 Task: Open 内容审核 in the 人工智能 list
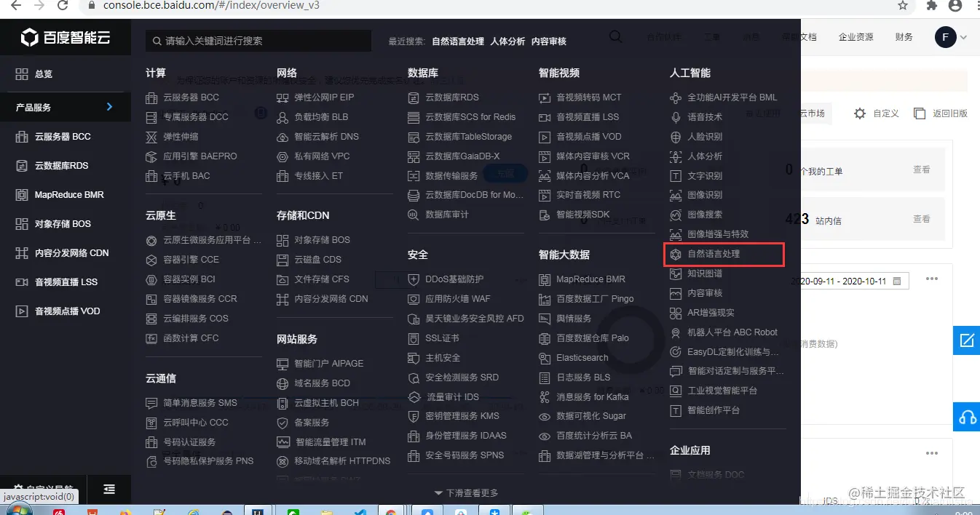[706, 293]
